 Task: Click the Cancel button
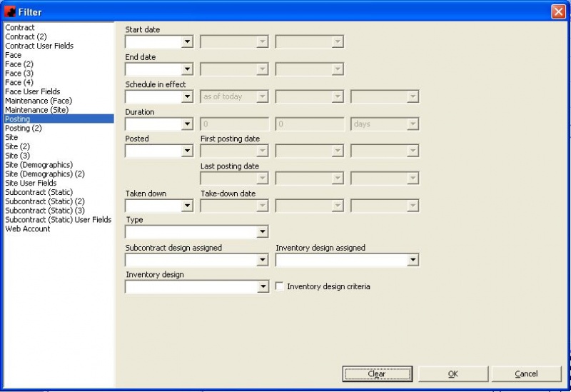click(x=526, y=374)
